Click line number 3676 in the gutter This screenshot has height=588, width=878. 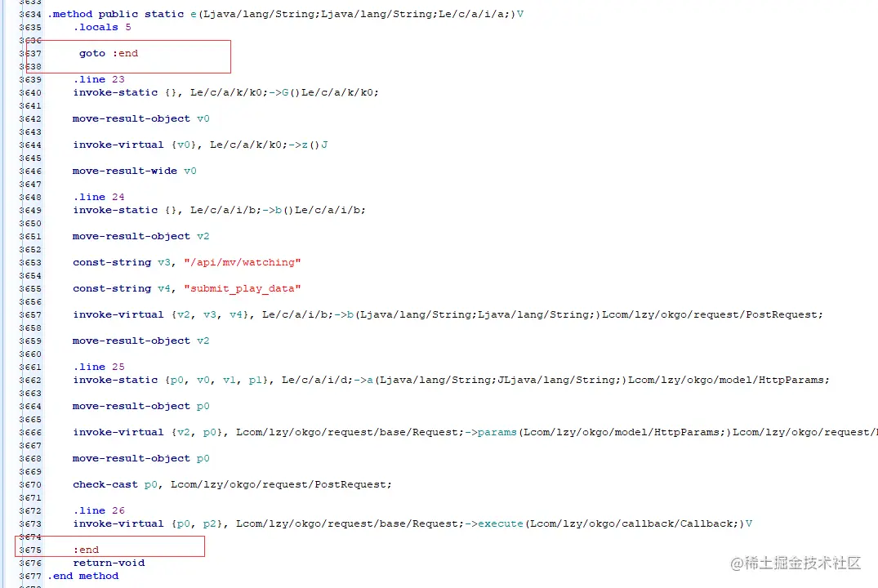[x=30, y=563]
